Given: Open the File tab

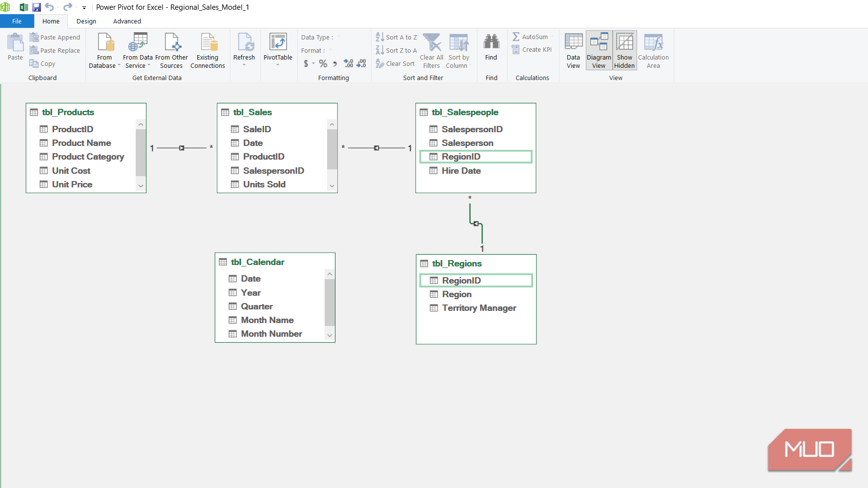Looking at the screenshot, I should (x=17, y=21).
